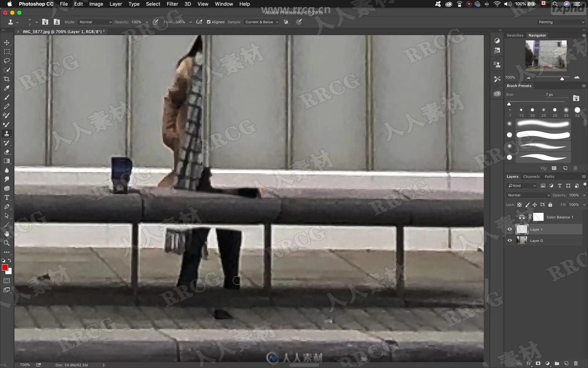This screenshot has width=588, height=368.
Task: Switch to the Swatches tab
Action: click(x=515, y=35)
